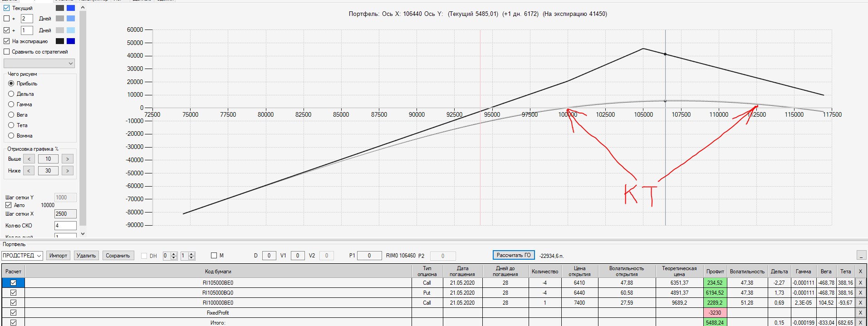Select the Дельта radio option

(x=11, y=94)
